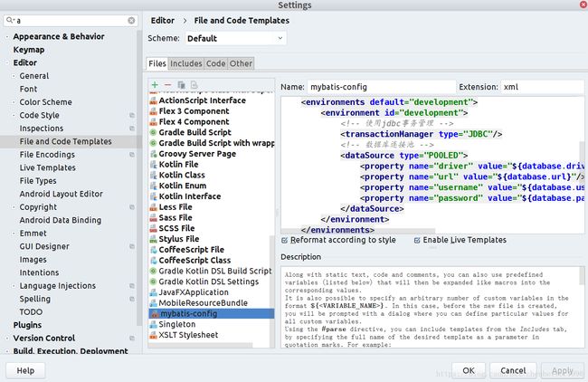This screenshot has width=588, height=382.
Task: Click the Gradle Build Script icon
Action: coord(154,132)
